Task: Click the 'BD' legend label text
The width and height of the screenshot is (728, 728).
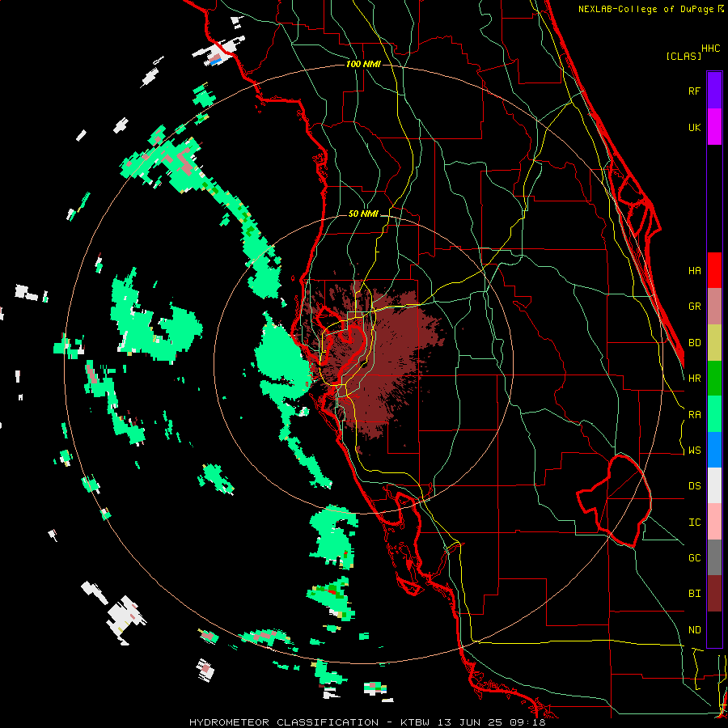Action: coord(694,343)
